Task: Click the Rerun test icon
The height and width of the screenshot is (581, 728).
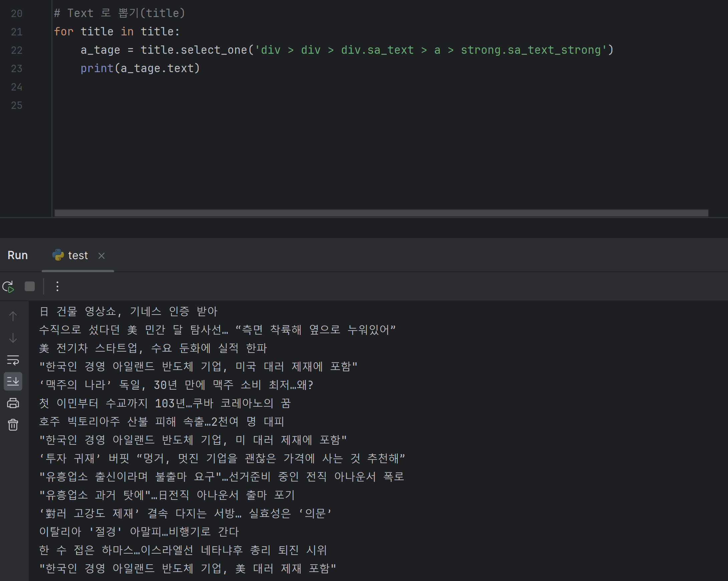Action: pyautogui.click(x=8, y=286)
